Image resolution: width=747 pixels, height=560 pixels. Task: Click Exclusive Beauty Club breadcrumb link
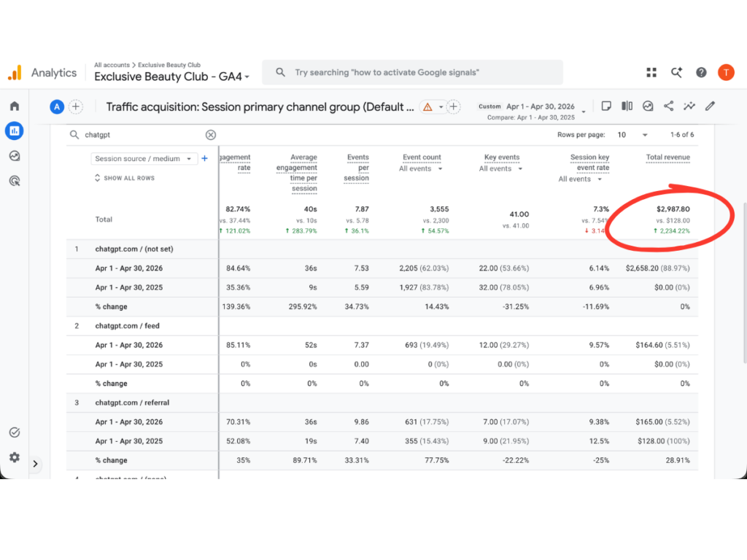coord(169,65)
